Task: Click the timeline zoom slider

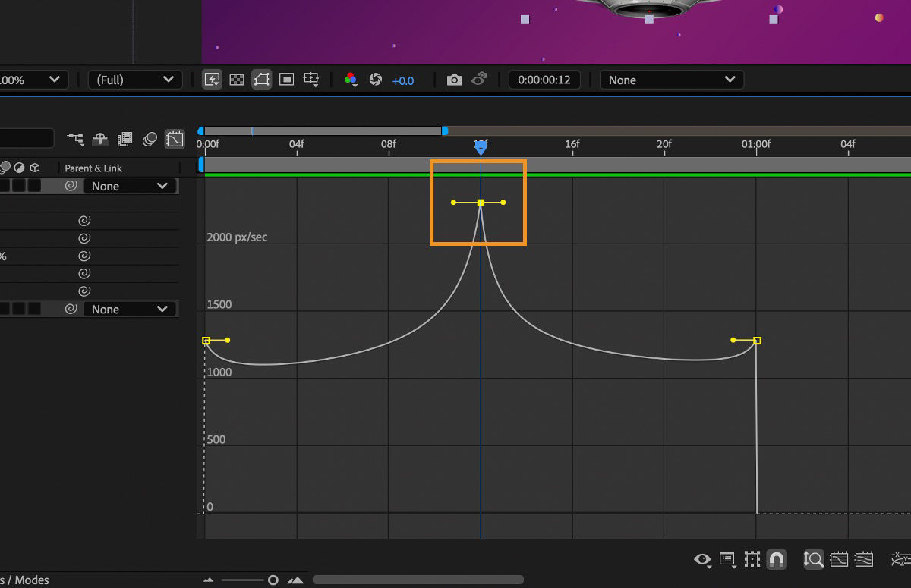Action: [272, 580]
